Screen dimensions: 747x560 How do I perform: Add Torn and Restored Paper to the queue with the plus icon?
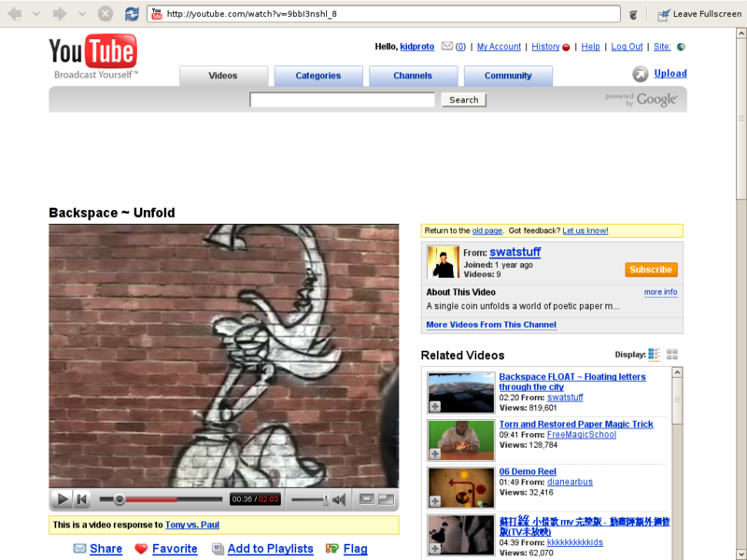pos(435,454)
